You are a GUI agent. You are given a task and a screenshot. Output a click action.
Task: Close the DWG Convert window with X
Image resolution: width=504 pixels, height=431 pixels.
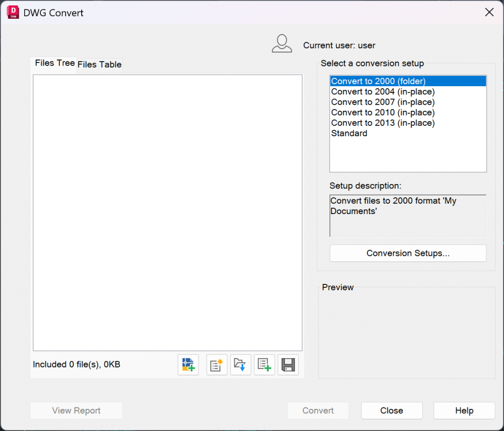point(489,12)
